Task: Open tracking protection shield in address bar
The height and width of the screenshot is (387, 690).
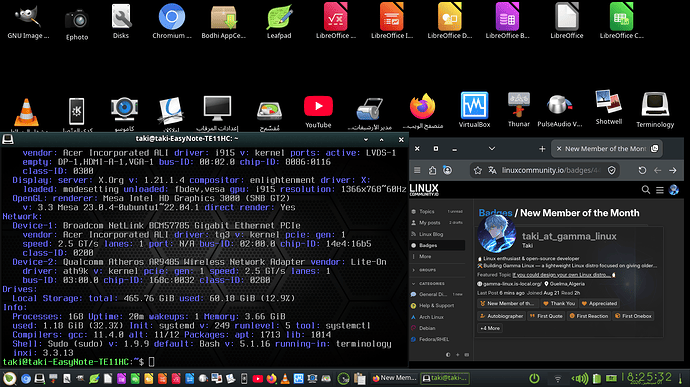Action: 612,170
